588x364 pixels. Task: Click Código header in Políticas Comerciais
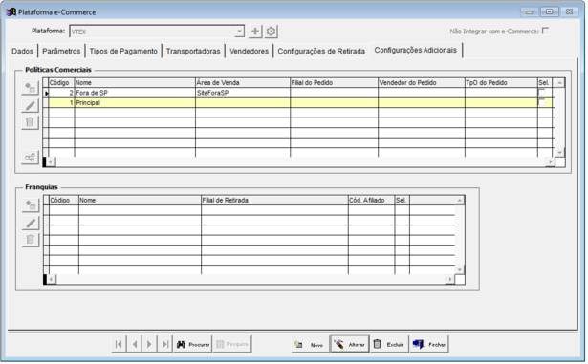point(61,83)
